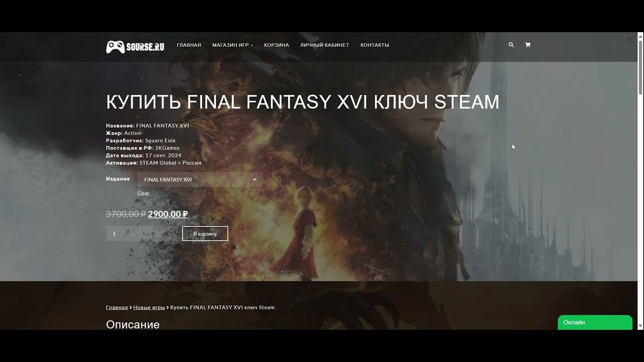This screenshot has width=644, height=362.
Task: Follow the Новые игры breadcrumb link
Action: coord(149,307)
